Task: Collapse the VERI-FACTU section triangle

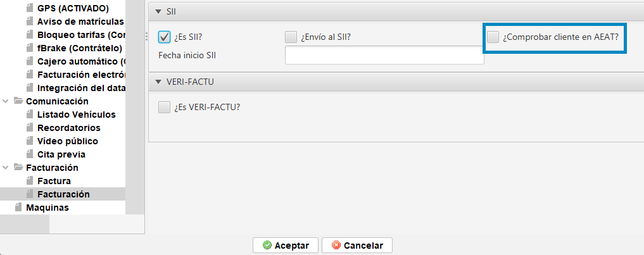Action: [158, 82]
